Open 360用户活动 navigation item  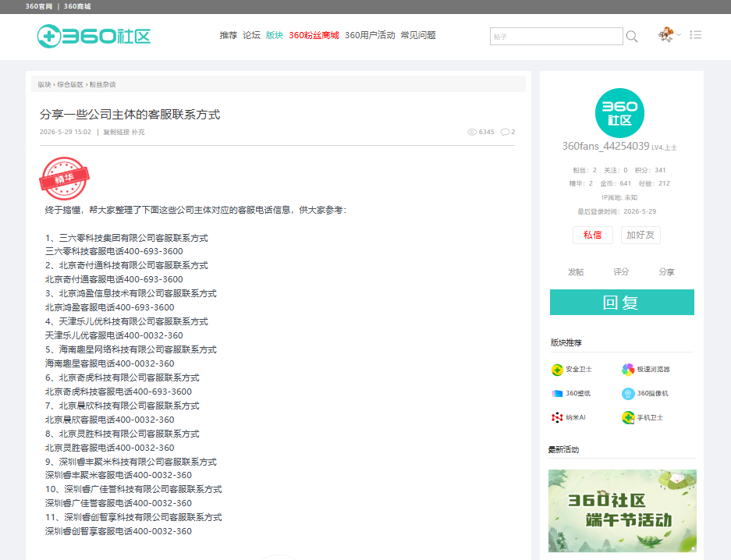pos(370,35)
